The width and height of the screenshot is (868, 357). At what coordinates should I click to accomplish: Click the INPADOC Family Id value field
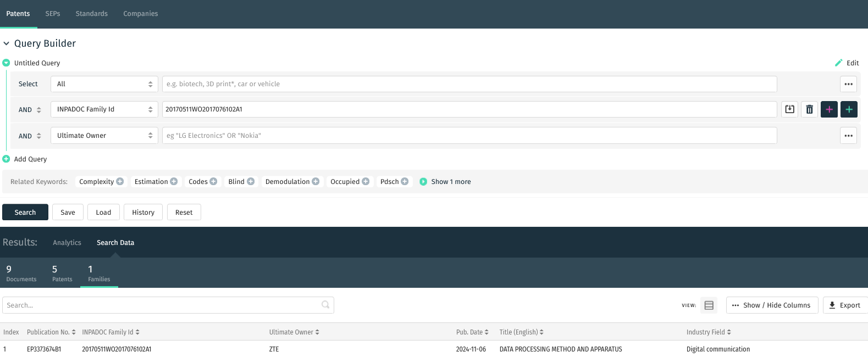click(469, 109)
